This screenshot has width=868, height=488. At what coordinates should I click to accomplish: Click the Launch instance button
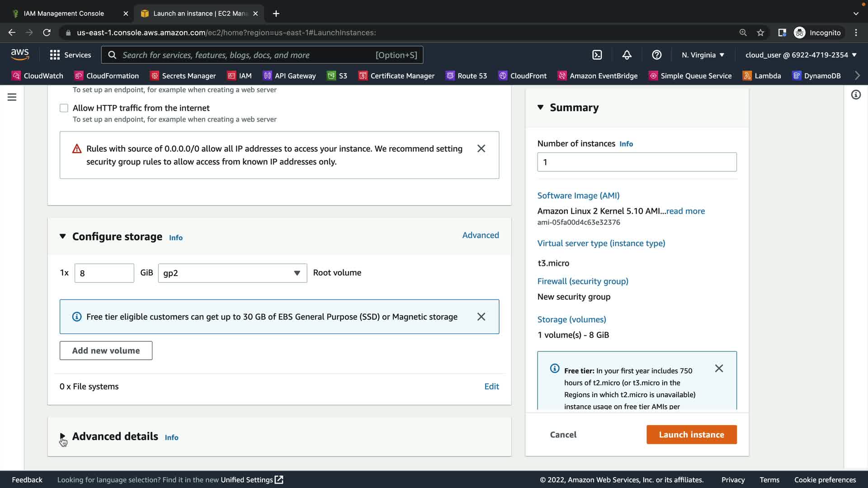click(x=691, y=435)
